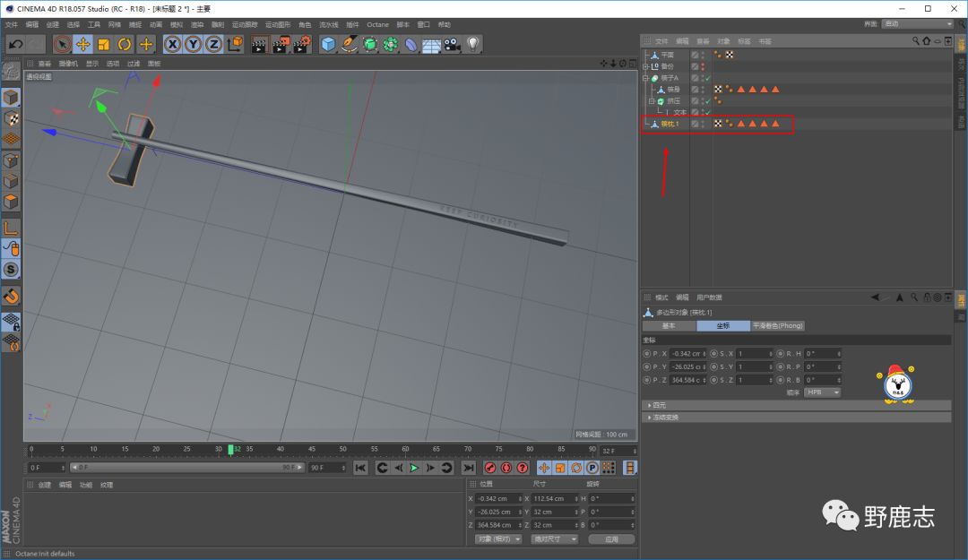
Task: Click the 应用 apply button
Action: tap(611, 539)
